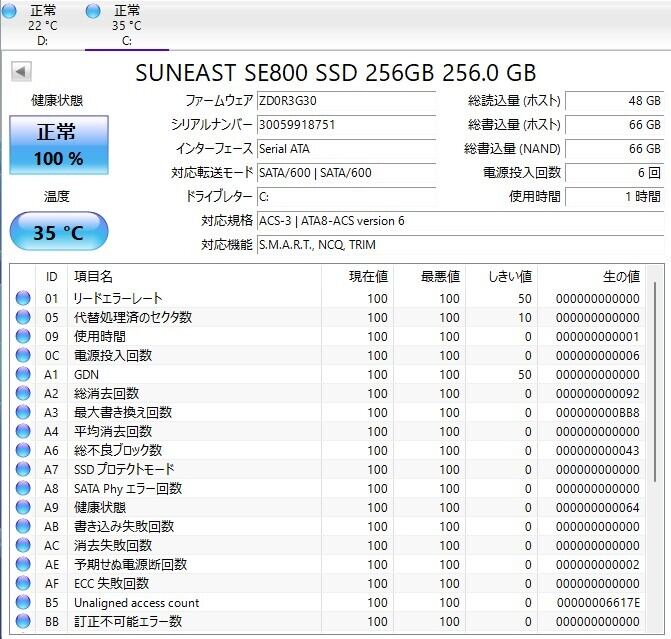671x639 pixels.
Task: Click the D: drive blue status orb
Action: tap(9, 11)
